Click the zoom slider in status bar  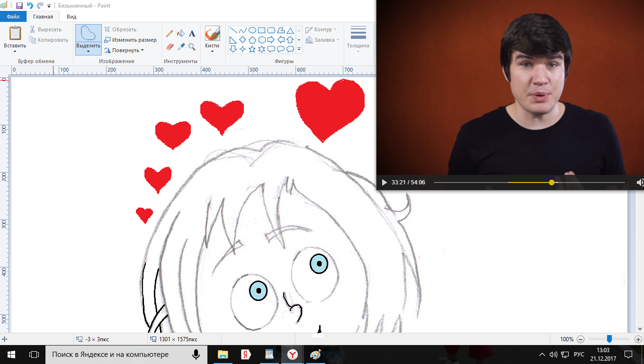(609, 339)
